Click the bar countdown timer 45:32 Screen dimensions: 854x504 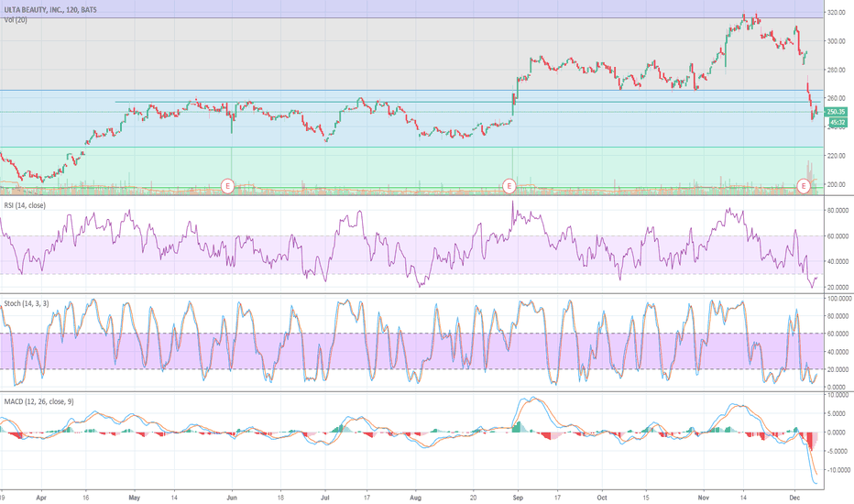point(838,123)
